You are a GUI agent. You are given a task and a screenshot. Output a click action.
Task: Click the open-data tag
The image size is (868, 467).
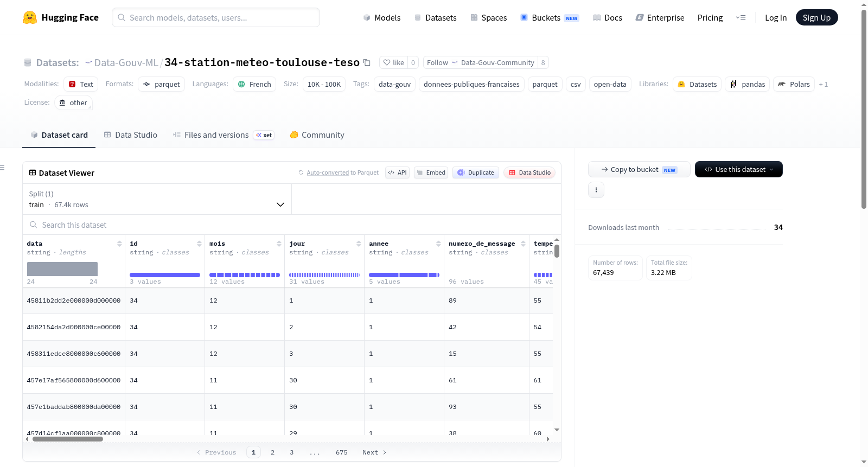610,84
